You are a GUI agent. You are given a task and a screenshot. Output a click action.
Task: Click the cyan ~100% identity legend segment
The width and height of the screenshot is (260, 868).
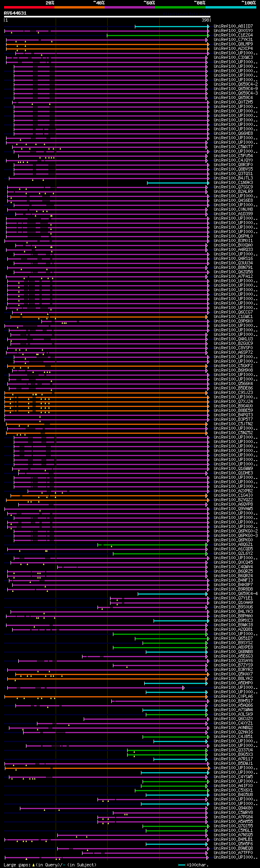click(231, 7)
